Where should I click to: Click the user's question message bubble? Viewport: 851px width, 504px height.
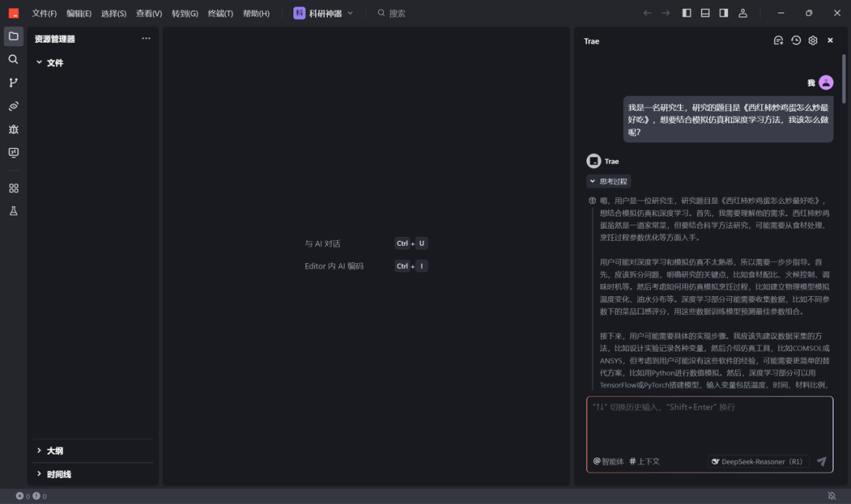[728, 120]
